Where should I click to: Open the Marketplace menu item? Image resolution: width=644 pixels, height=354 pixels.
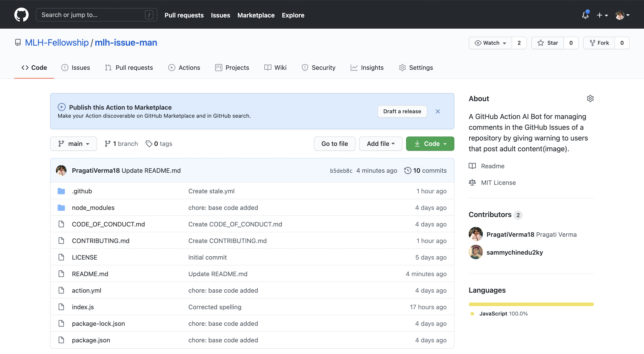(x=256, y=15)
